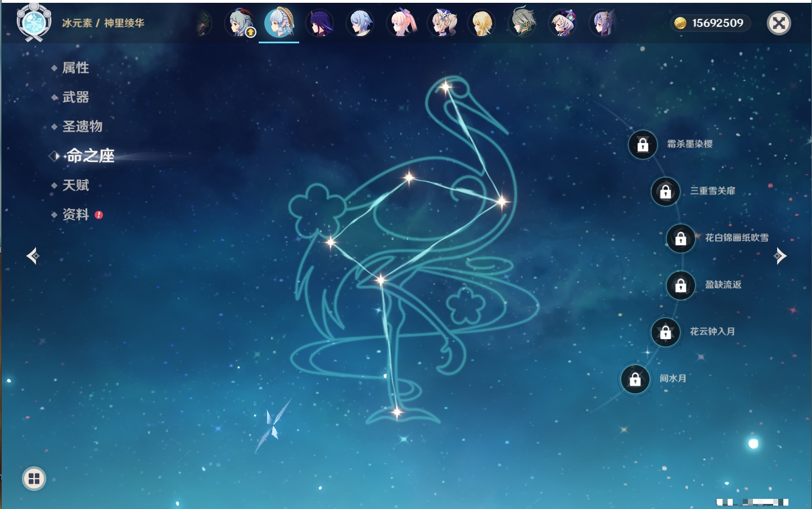Select Ganyu's avatar with the upgrade arrow
Image resolution: width=812 pixels, height=509 pixels.
240,23
